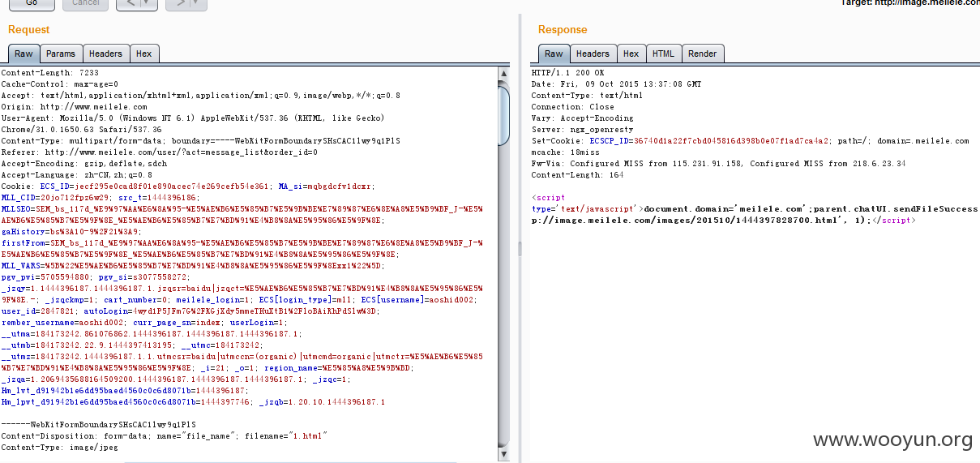Select the Response Raw tab
This screenshot has height=463, width=980.
click(x=554, y=54)
